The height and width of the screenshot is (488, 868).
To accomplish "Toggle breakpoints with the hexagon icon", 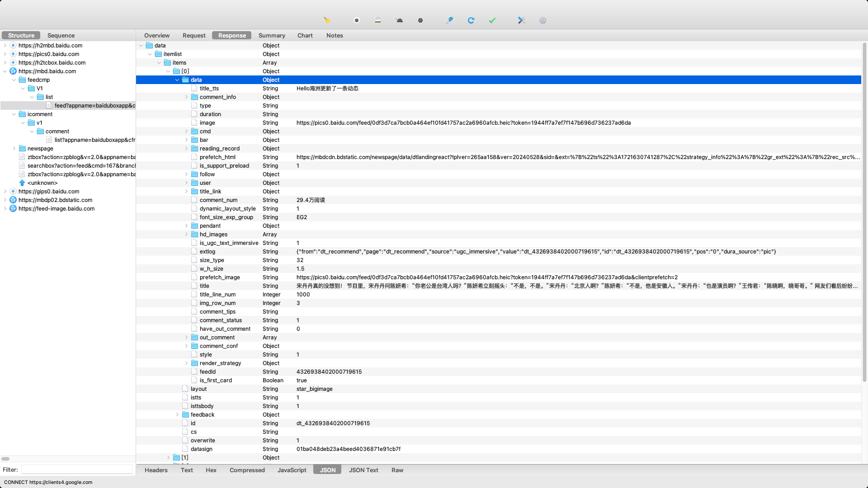I will pyautogui.click(x=420, y=20).
